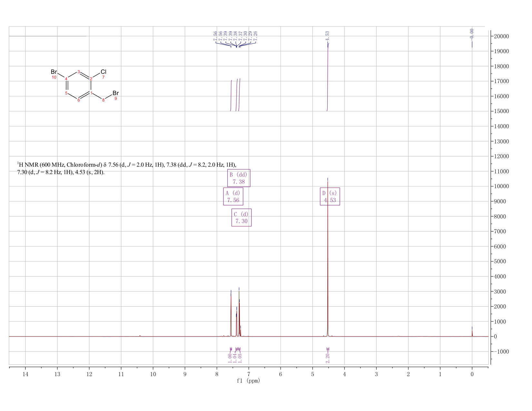
Task: Click the red atom number 7 under Cl
Action: (x=103, y=77)
